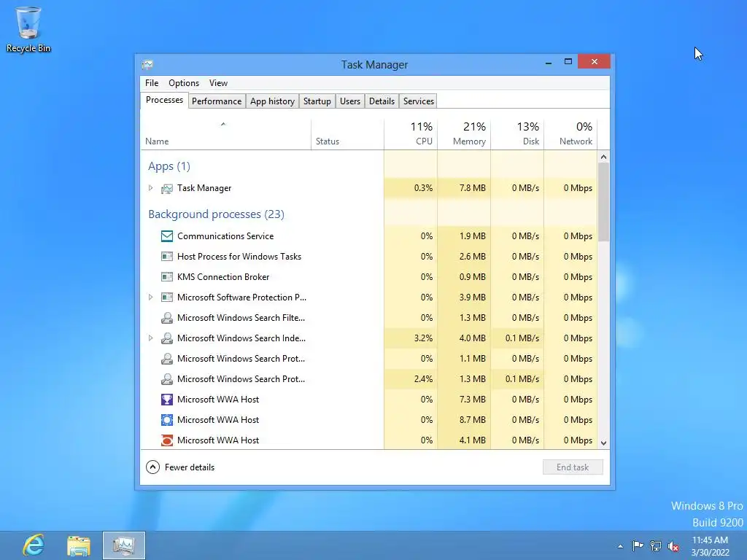Click the Fewer details circle arrow icon
747x560 pixels.
coord(152,467)
